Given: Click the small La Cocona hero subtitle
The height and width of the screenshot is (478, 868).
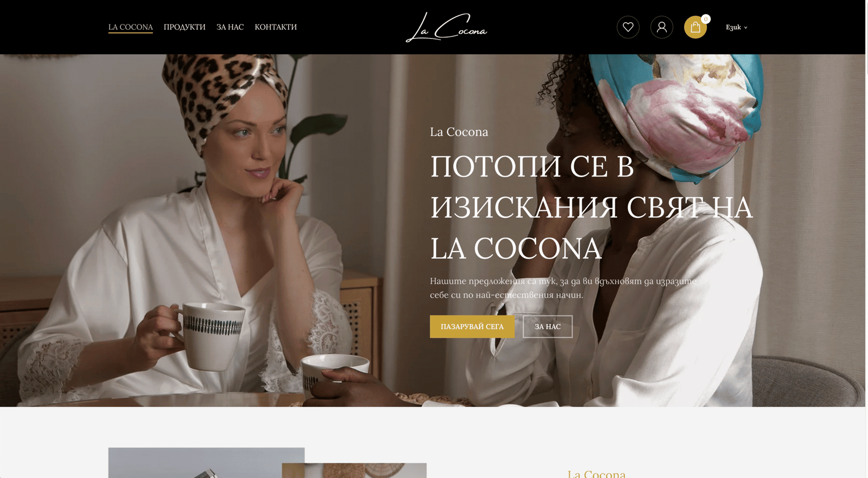Looking at the screenshot, I should pyautogui.click(x=459, y=132).
